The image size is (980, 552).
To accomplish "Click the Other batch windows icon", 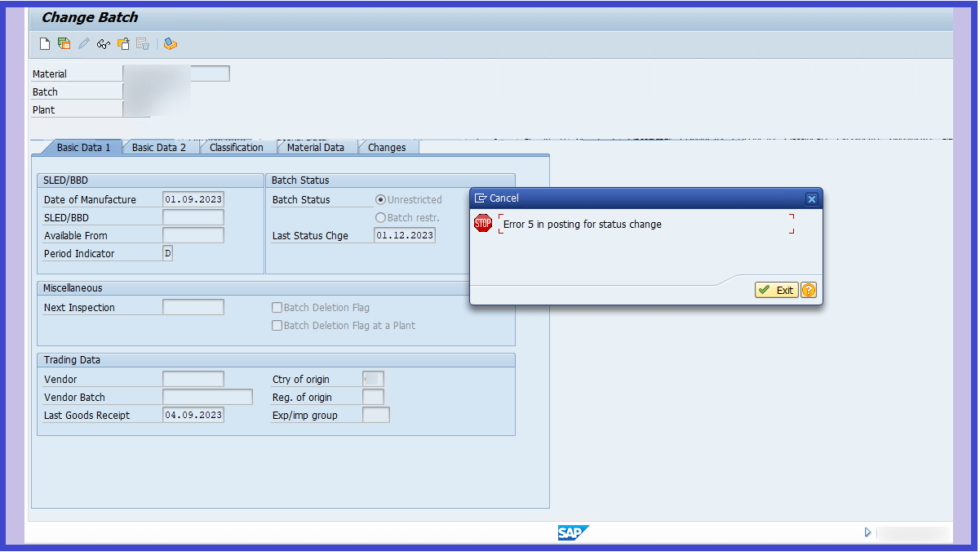I will click(64, 44).
